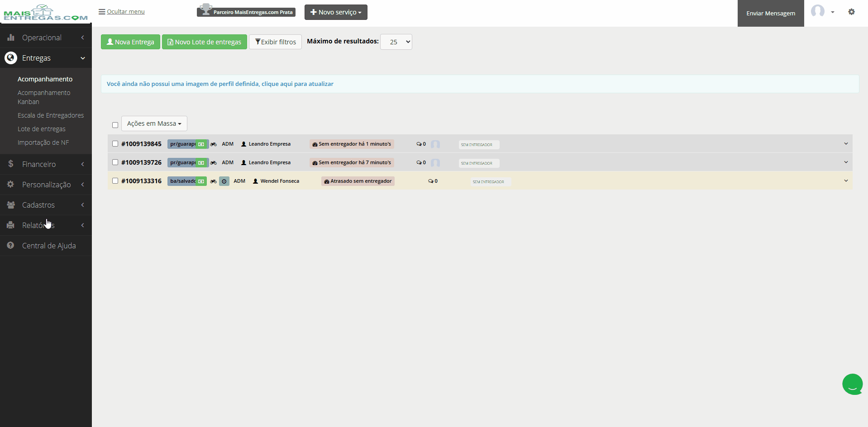Viewport: 868px width, 427px height.
Task: Click the Enviar Mensagem button
Action: [x=771, y=13]
